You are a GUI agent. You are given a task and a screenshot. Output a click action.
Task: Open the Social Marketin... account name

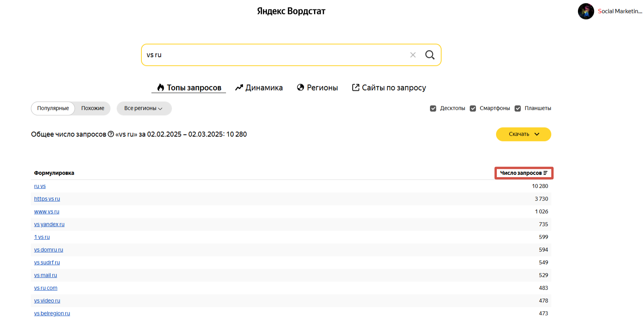(620, 11)
